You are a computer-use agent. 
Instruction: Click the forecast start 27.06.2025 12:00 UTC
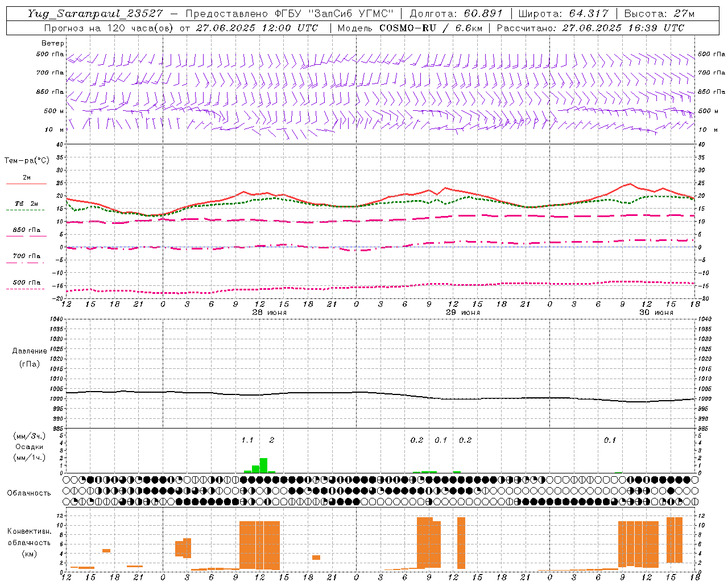(x=257, y=28)
